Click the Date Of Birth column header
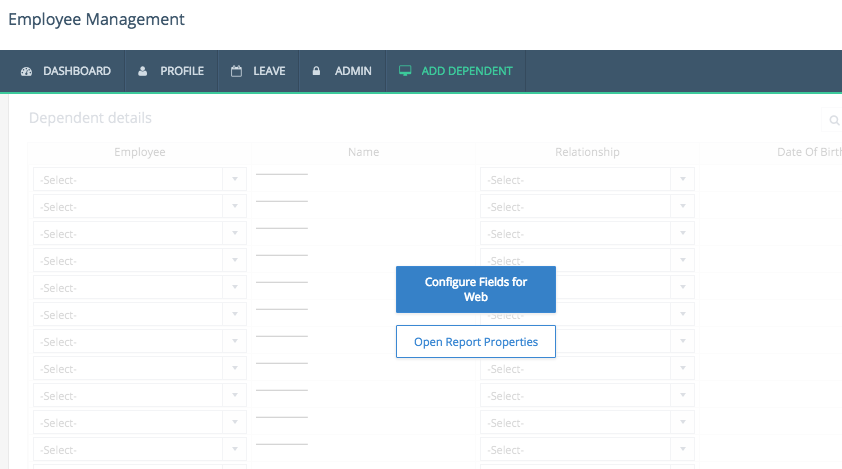The image size is (842, 469). [x=809, y=152]
